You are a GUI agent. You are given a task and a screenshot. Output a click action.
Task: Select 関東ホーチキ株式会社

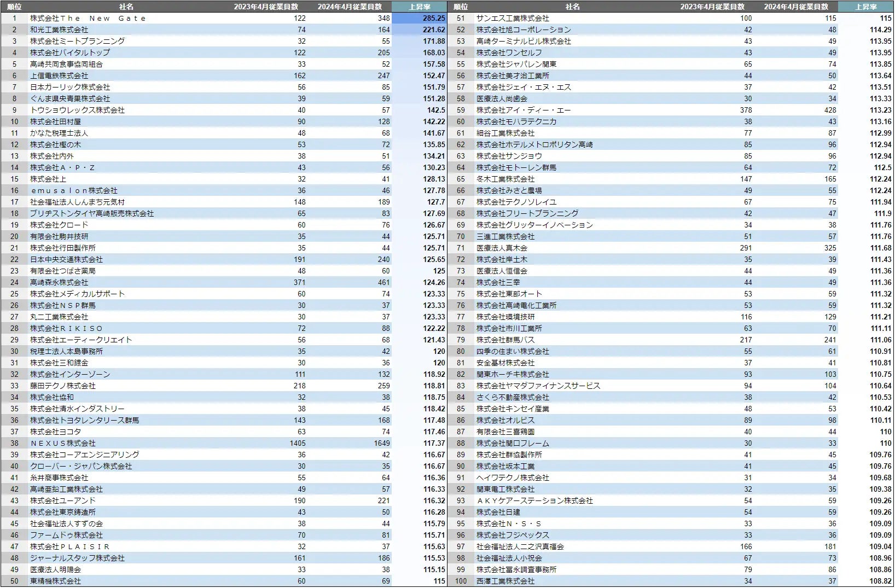(513, 374)
